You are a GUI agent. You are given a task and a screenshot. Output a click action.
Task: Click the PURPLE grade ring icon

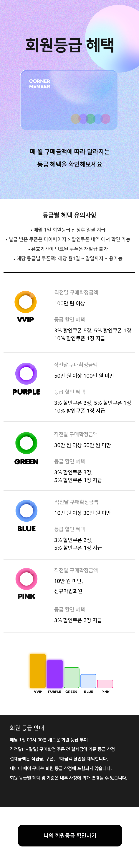[26, 374]
